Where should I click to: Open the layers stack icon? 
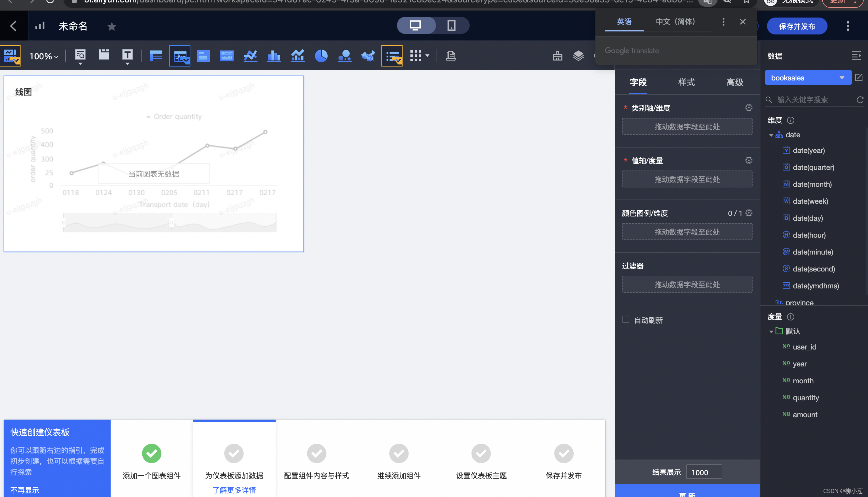[578, 56]
